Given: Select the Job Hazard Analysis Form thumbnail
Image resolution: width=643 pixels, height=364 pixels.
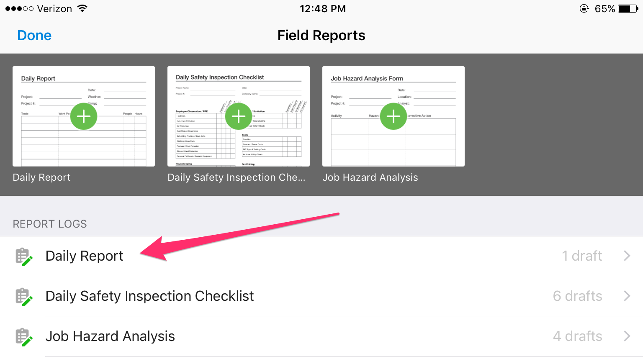Looking at the screenshot, I should pyautogui.click(x=394, y=116).
